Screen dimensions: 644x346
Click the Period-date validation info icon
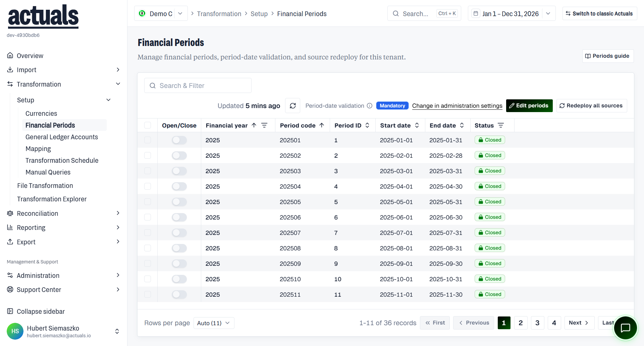(x=370, y=106)
